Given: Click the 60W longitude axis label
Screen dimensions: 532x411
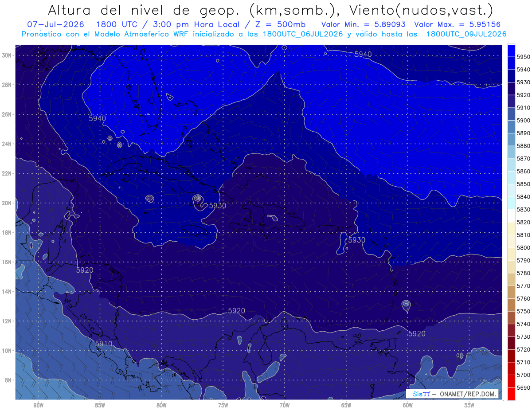Looking at the screenshot, I should tap(408, 405).
